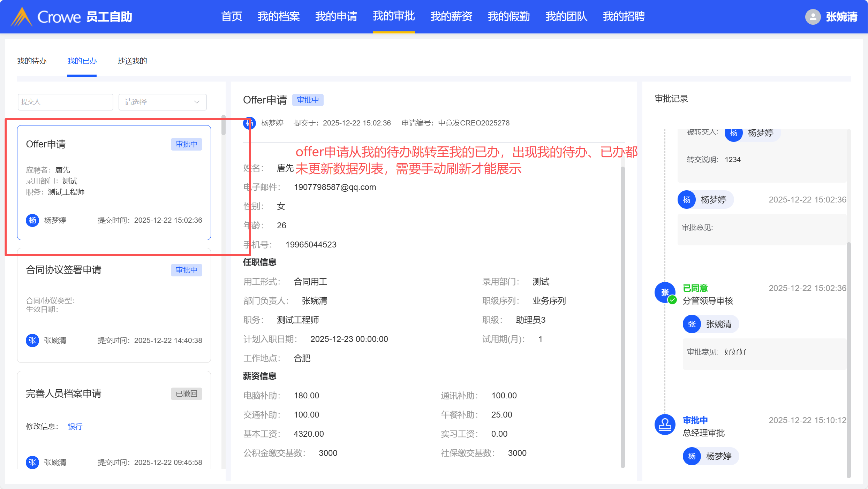Click 杨 avatar under 总经理审批 step
Image resolution: width=868 pixels, height=489 pixels.
(x=692, y=456)
